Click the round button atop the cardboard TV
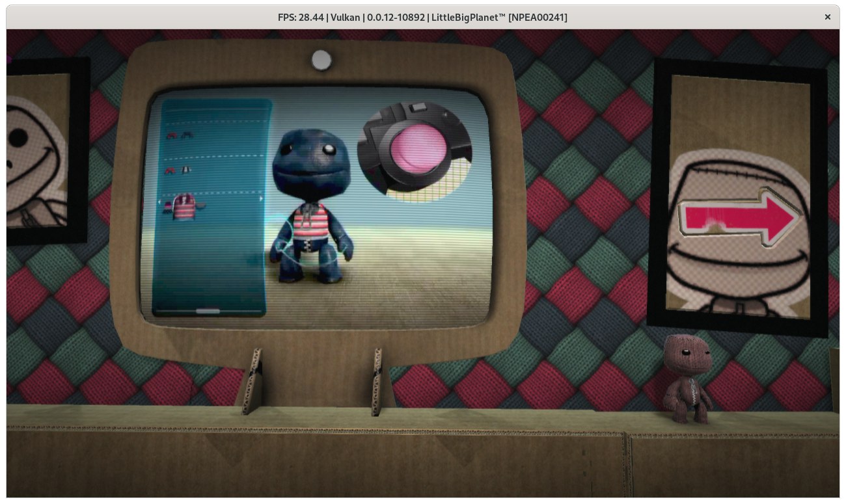The height and width of the screenshot is (504, 846). click(x=321, y=60)
